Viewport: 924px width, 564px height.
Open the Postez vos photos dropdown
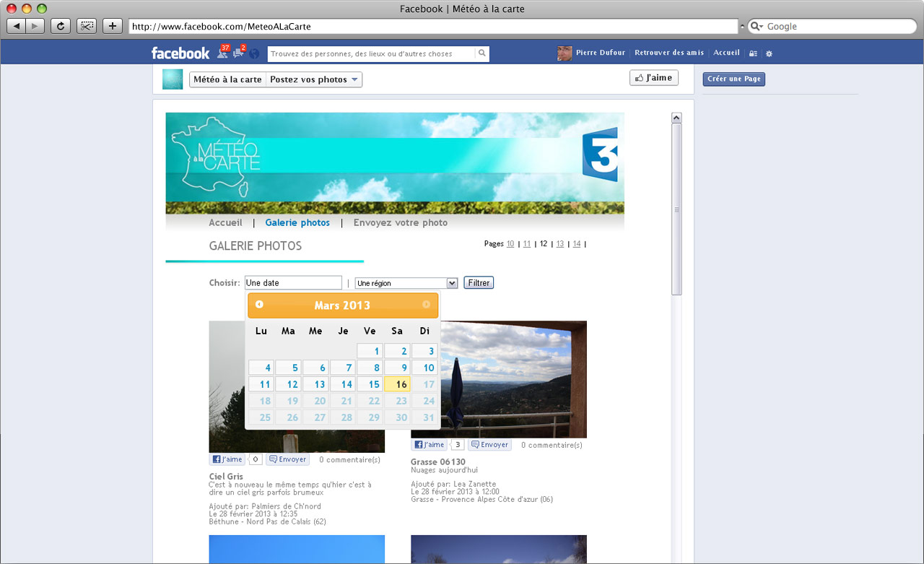click(314, 79)
